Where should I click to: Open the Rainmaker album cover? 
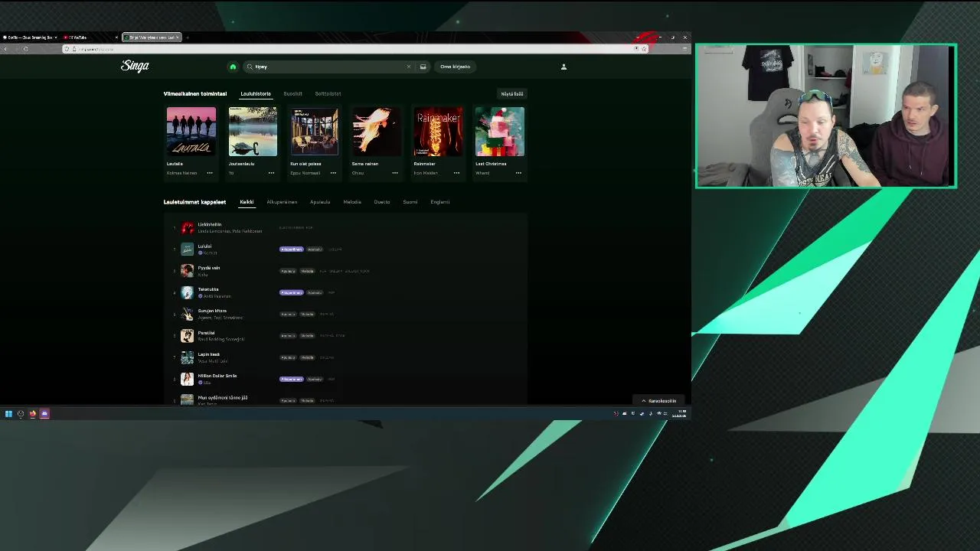(x=438, y=132)
